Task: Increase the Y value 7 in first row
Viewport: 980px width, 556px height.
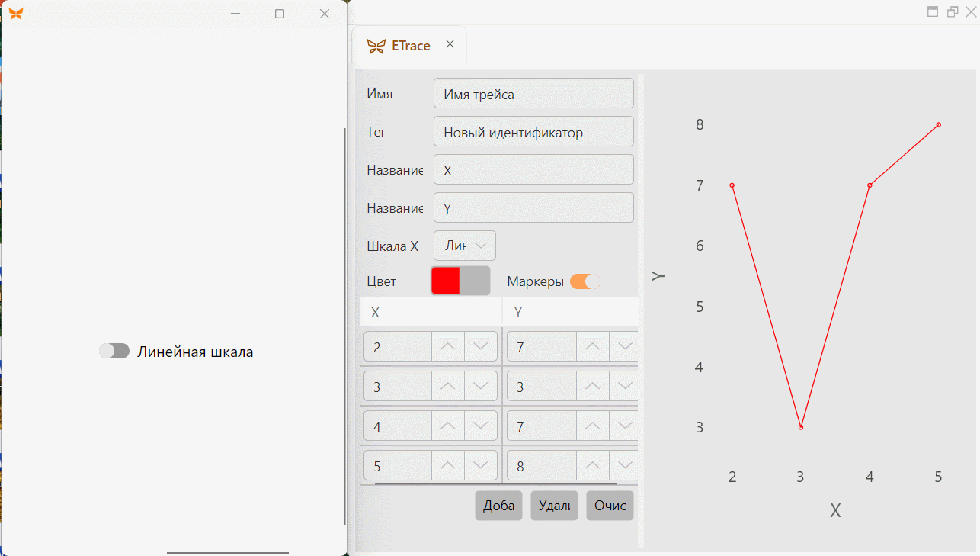Action: (593, 346)
